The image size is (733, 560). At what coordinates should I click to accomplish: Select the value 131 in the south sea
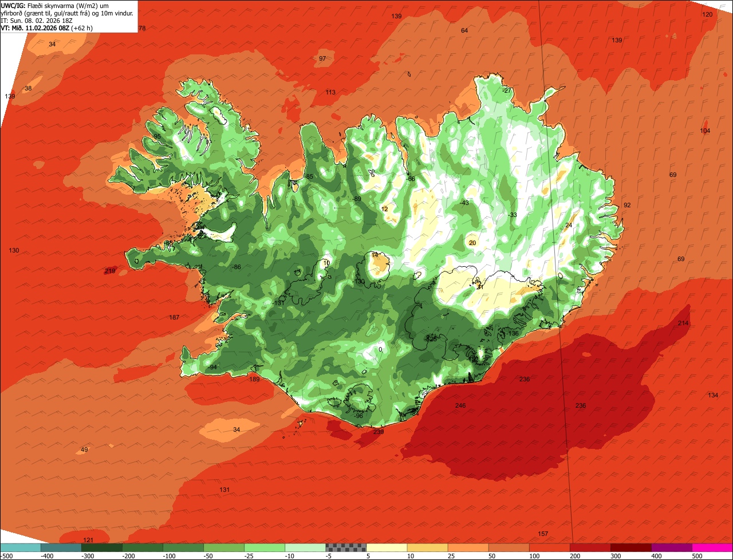click(224, 490)
